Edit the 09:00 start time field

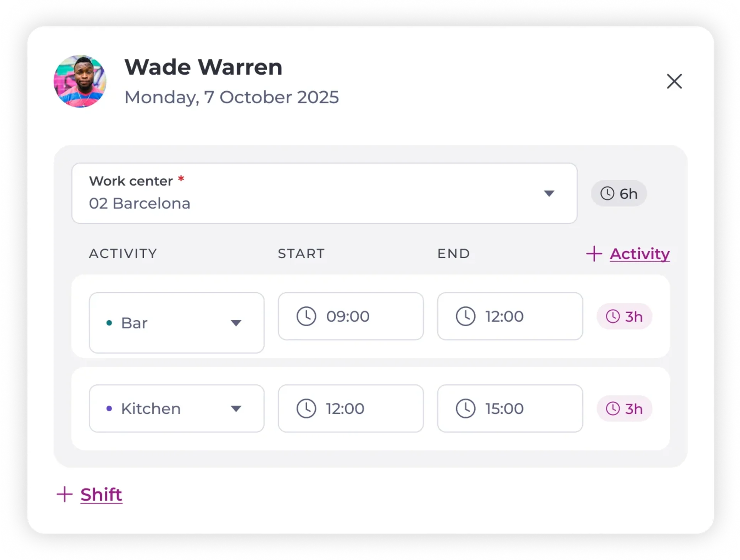[351, 316]
